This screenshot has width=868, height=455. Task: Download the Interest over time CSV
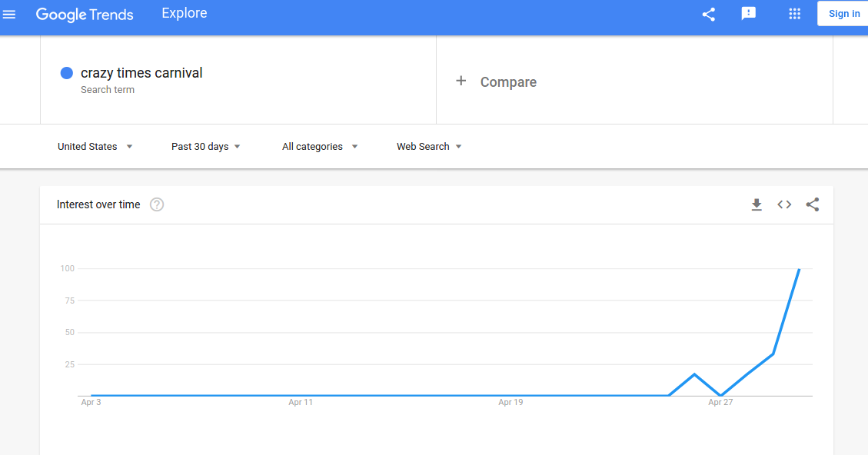(x=757, y=204)
